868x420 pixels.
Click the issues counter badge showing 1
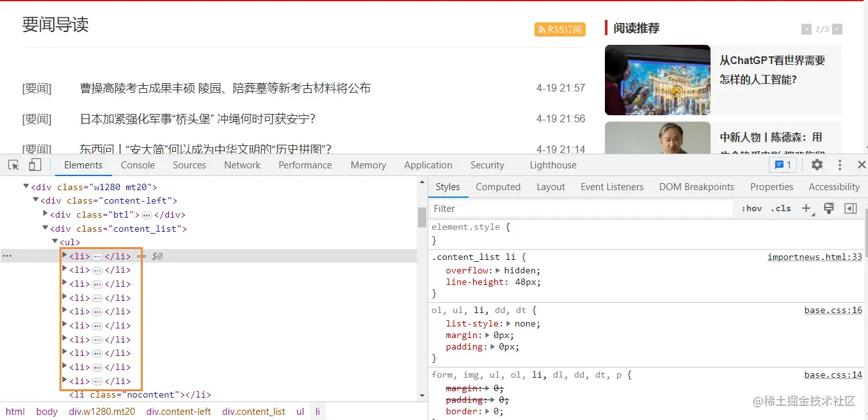783,165
